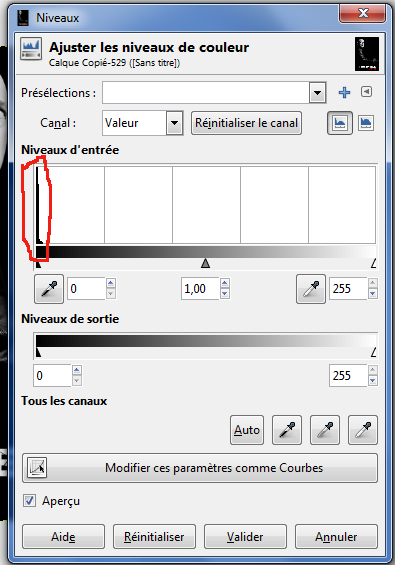The image size is (395, 565).
Task: Pick white point for all channels
Action: point(363,430)
